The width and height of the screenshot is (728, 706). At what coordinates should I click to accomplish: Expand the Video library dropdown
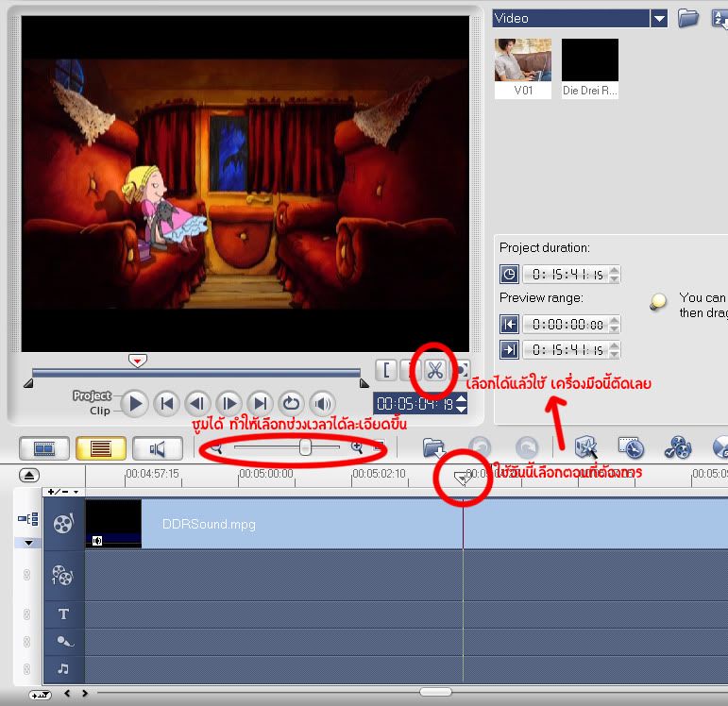pos(659,18)
